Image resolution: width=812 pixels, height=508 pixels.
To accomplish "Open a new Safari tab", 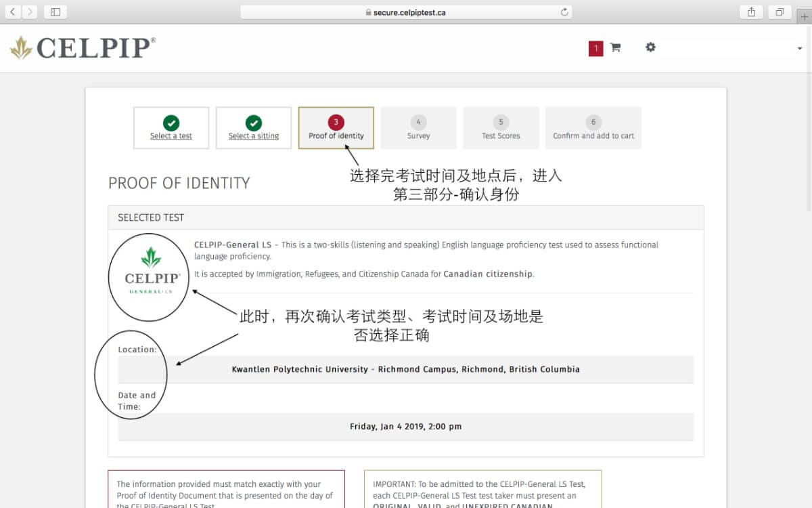I will pos(804,17).
